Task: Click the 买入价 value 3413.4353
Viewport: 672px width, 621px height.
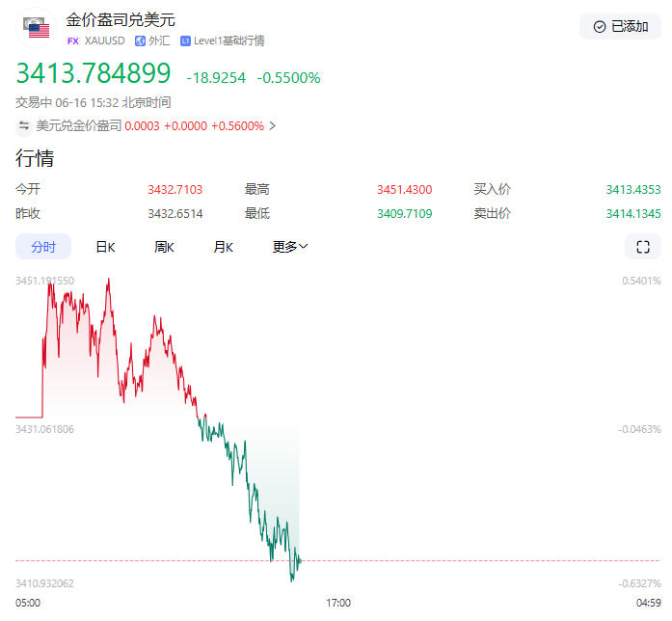Action: (632, 189)
